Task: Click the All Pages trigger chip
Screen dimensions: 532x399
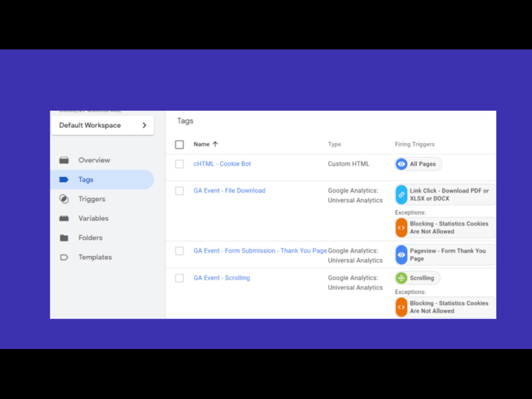Action: click(x=418, y=164)
